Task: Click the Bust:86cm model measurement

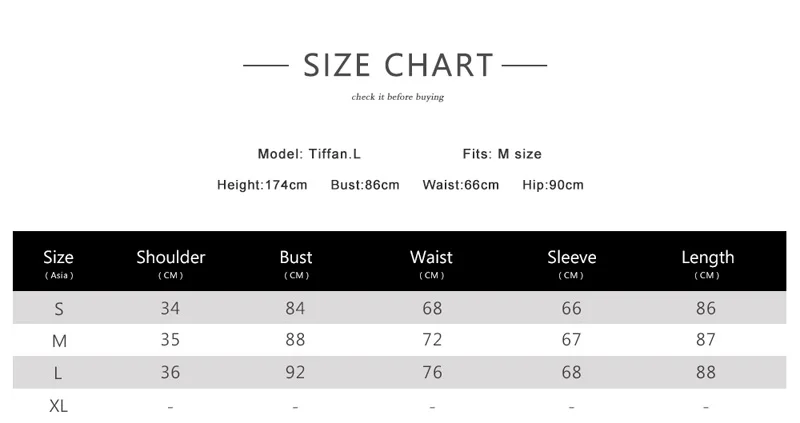Action: [365, 185]
